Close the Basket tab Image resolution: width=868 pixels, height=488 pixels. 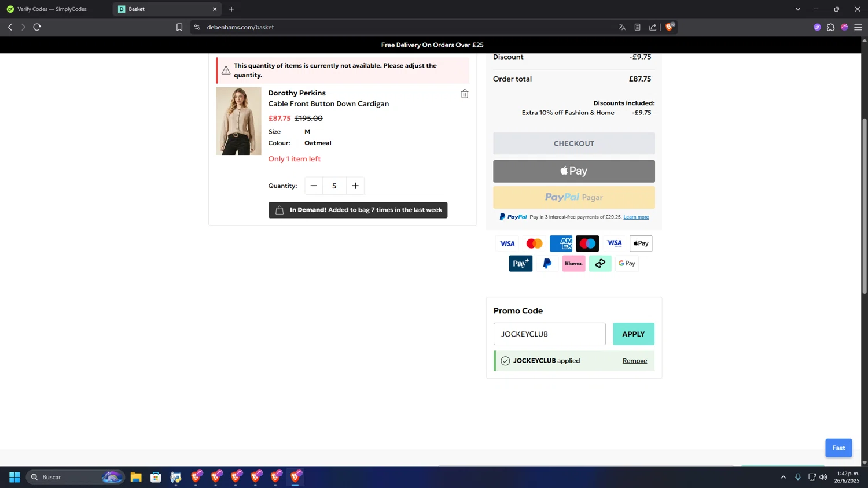coord(215,9)
